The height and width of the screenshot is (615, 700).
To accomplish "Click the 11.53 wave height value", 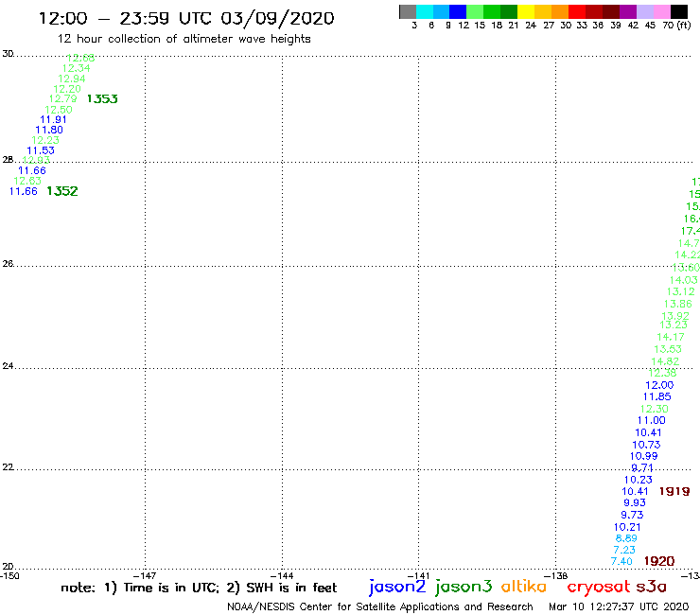I will point(41,151).
